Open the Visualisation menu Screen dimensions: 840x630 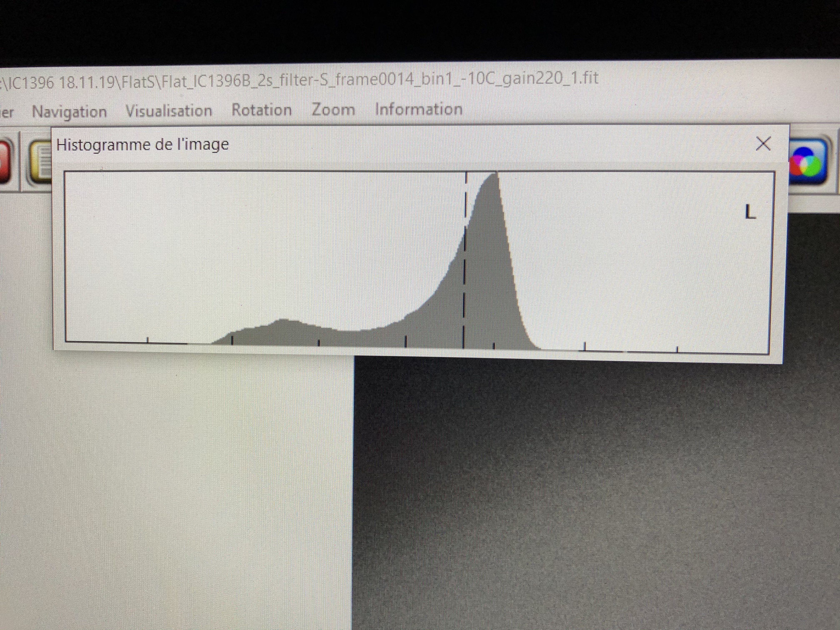(169, 111)
